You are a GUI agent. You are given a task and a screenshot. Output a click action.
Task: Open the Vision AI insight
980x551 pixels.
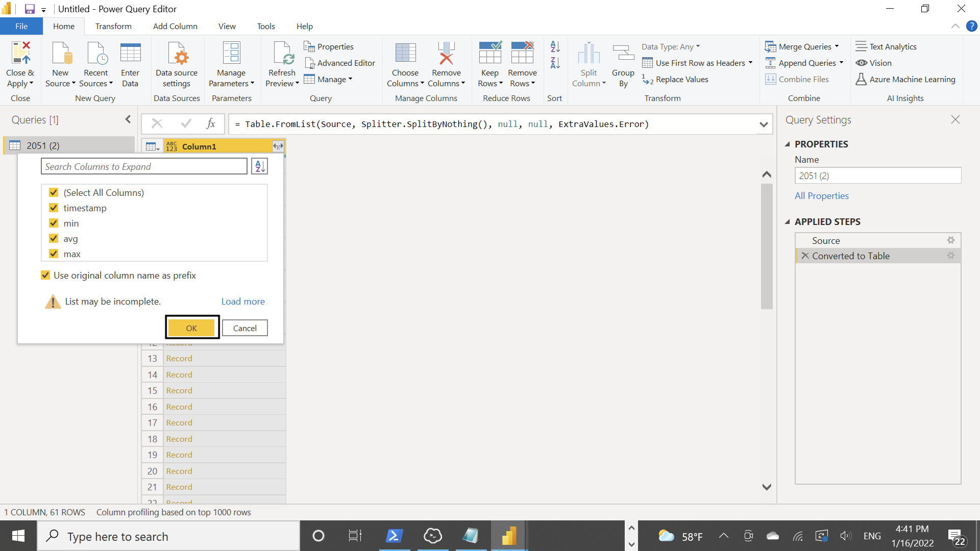[874, 63]
